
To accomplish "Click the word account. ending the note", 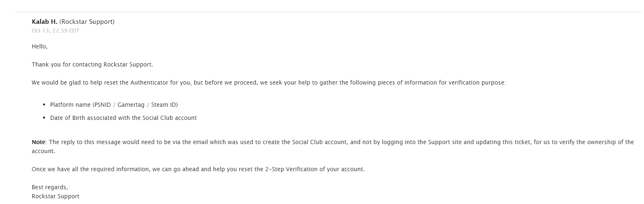I will [x=43, y=151].
